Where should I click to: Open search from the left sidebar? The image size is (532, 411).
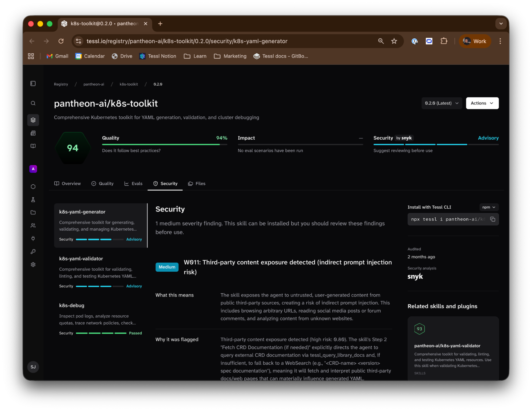[x=33, y=103]
